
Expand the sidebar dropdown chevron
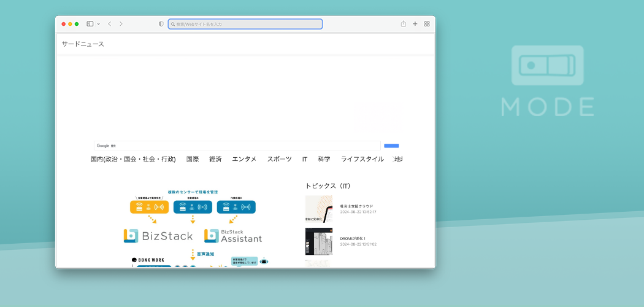coord(98,24)
